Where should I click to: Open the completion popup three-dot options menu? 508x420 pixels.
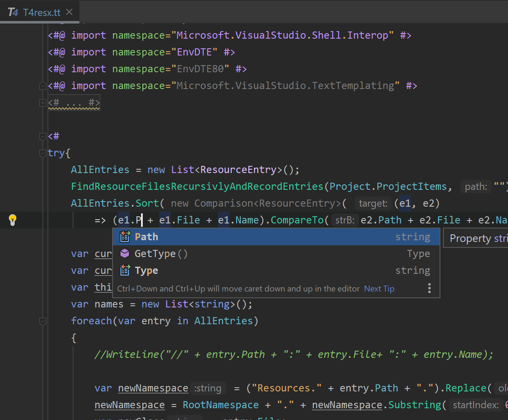[x=429, y=288]
